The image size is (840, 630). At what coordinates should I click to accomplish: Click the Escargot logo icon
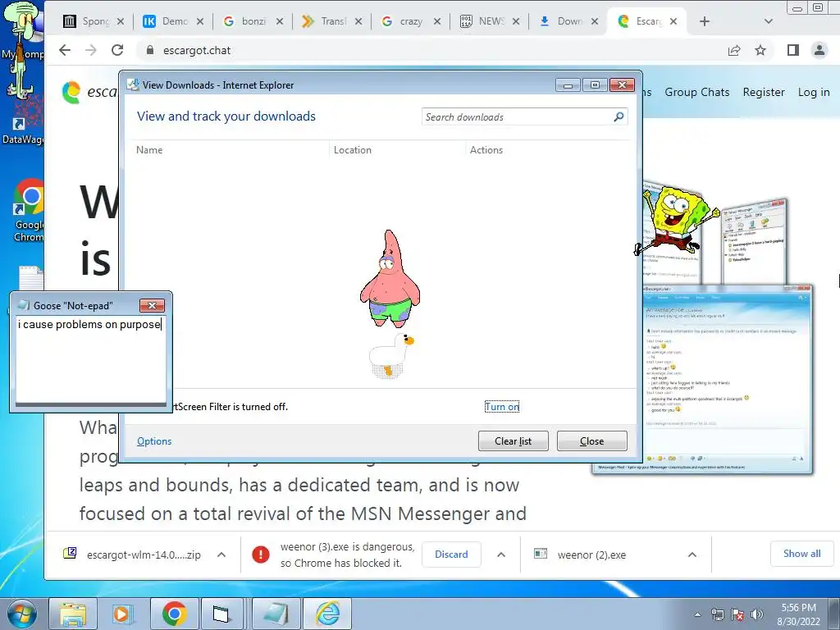point(71,92)
